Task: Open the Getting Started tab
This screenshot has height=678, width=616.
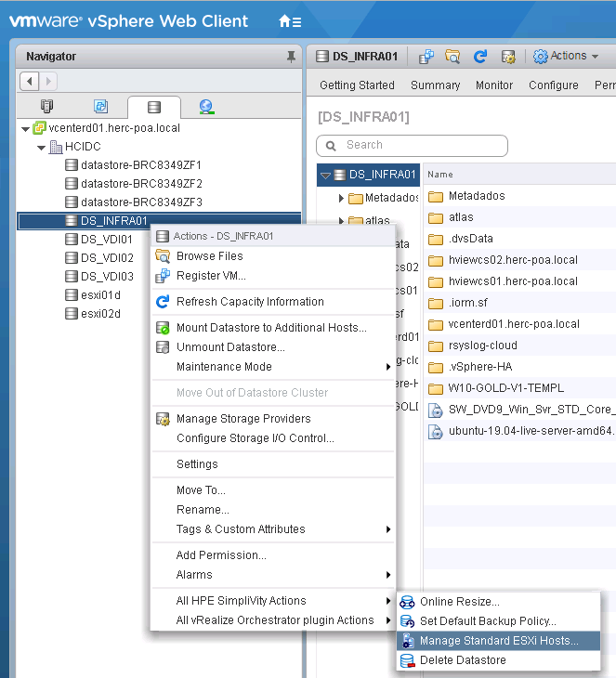Action: click(x=357, y=85)
